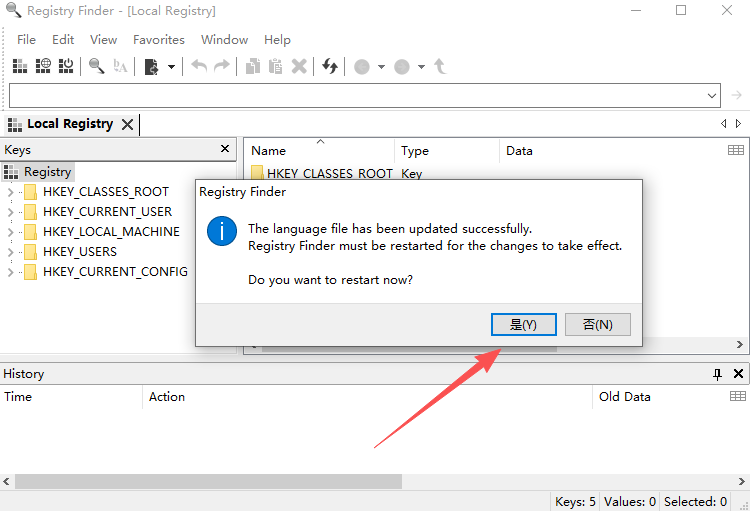Expand the HKEY_LOCAL_MACHINE tree node
The width and height of the screenshot is (750, 511).
(x=11, y=232)
